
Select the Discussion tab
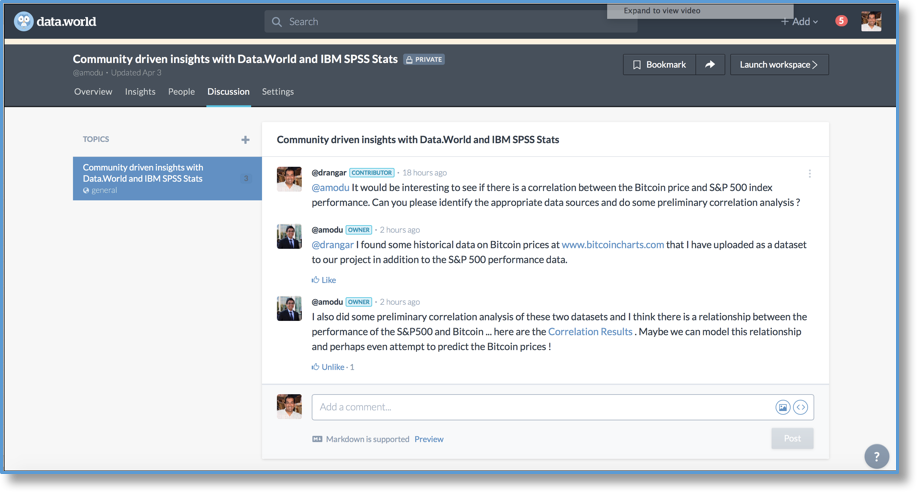tap(228, 91)
